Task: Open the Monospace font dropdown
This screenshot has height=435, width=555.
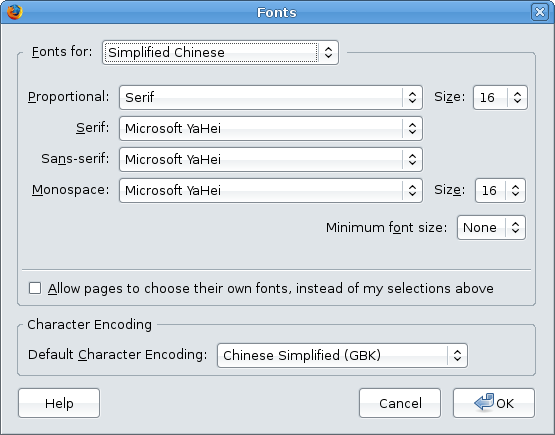Action: click(x=271, y=191)
